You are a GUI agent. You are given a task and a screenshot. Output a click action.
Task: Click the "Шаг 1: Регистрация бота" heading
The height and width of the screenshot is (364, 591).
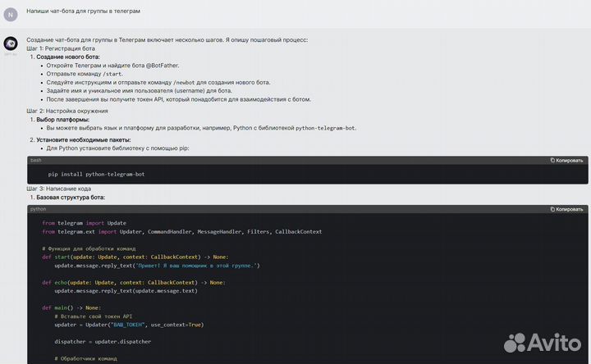(x=61, y=48)
